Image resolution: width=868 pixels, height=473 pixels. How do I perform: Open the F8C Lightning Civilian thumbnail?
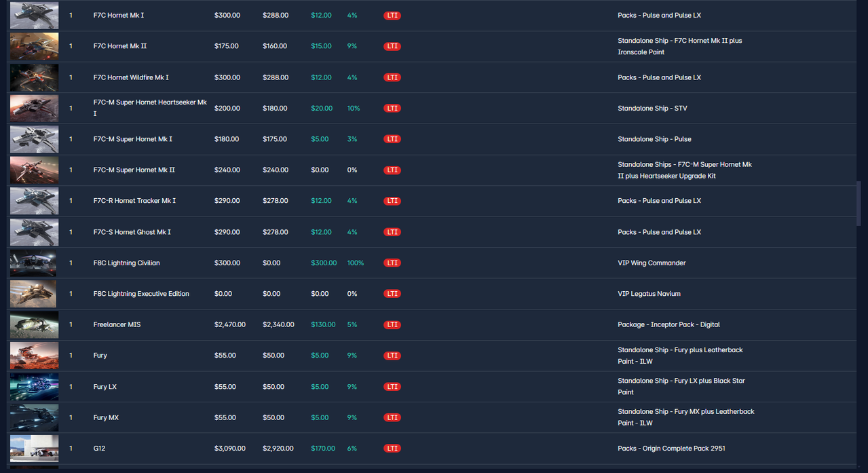click(34, 263)
